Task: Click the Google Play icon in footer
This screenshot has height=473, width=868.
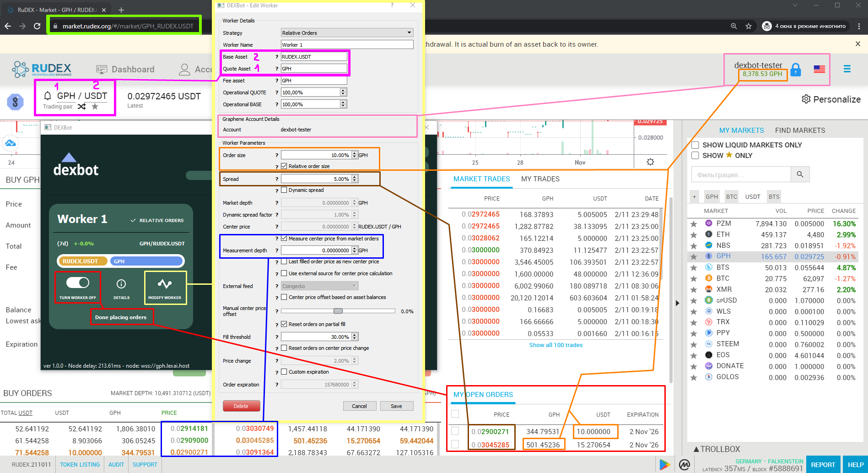Action: [x=664, y=465]
